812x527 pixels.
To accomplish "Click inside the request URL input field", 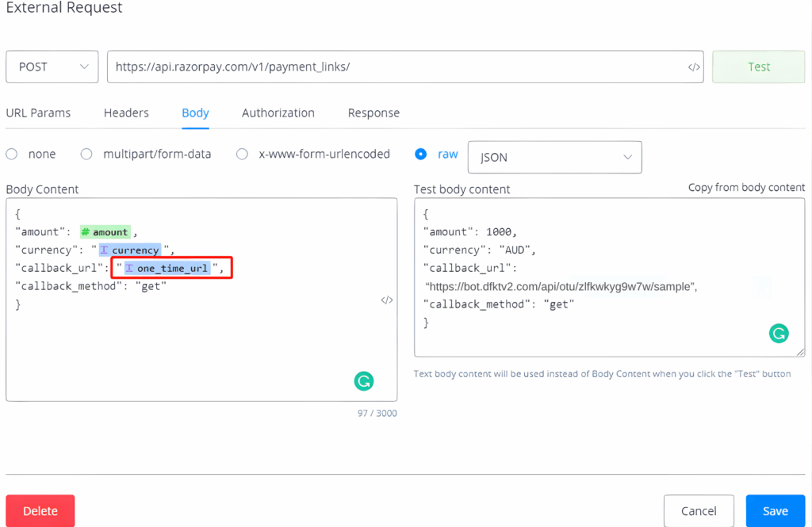I will click(396, 67).
